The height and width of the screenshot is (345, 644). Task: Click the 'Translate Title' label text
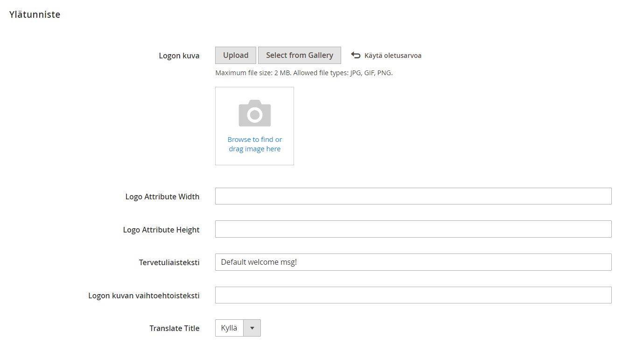(174, 329)
